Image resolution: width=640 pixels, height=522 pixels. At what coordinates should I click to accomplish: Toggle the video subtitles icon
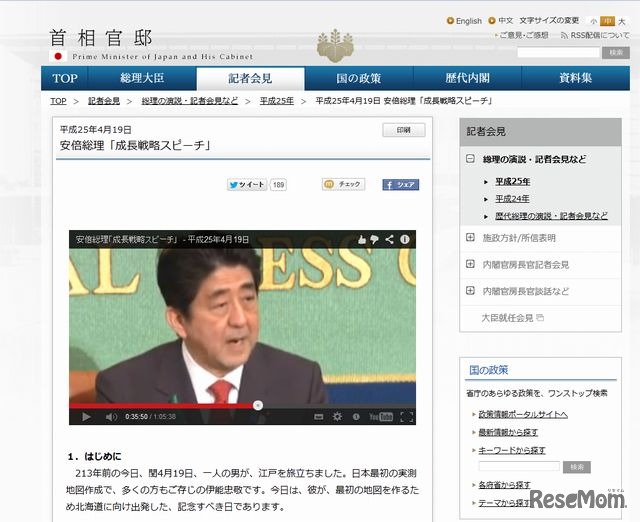point(318,417)
